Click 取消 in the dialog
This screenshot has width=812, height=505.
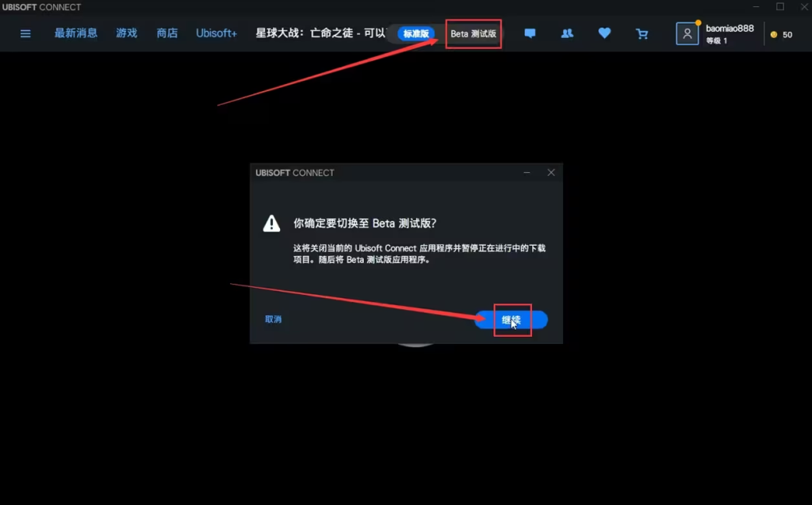[274, 319]
